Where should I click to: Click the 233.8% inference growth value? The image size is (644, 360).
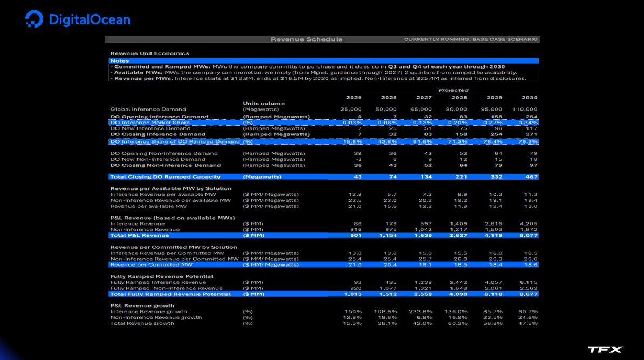click(x=421, y=311)
